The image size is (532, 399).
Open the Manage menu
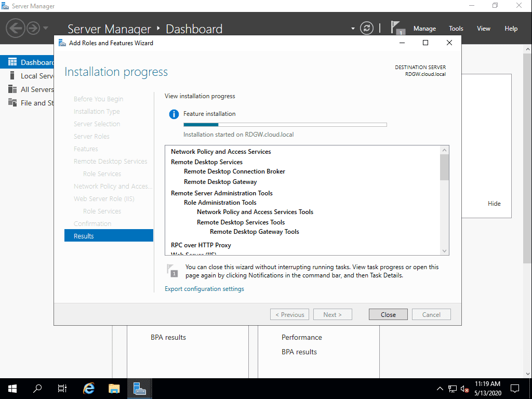tap(424, 29)
